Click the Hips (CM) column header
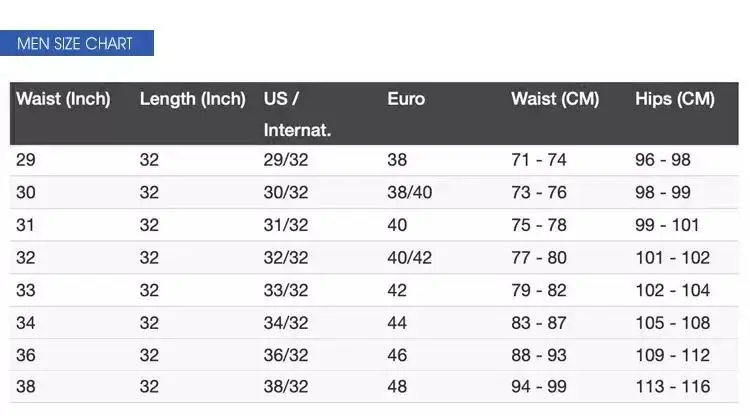 point(675,99)
